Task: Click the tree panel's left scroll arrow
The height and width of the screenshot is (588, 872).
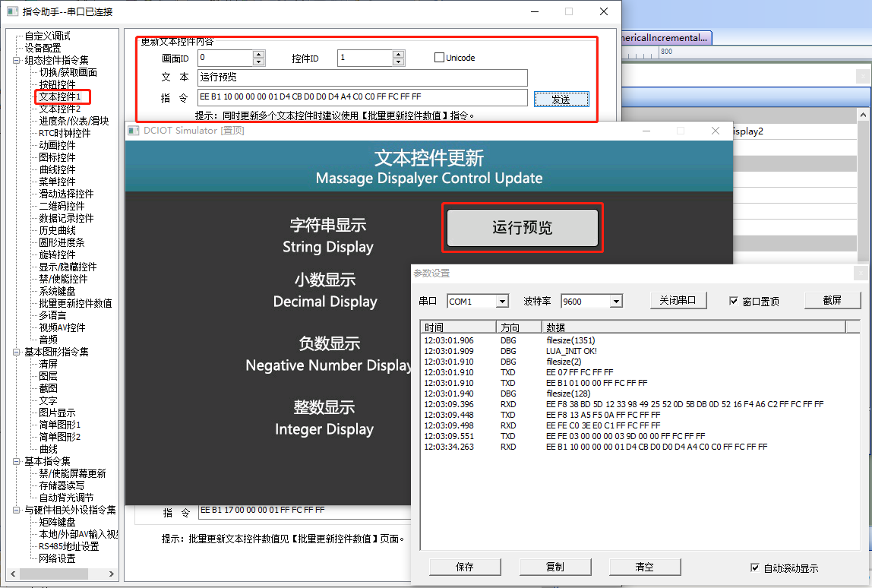Action: pos(13,574)
